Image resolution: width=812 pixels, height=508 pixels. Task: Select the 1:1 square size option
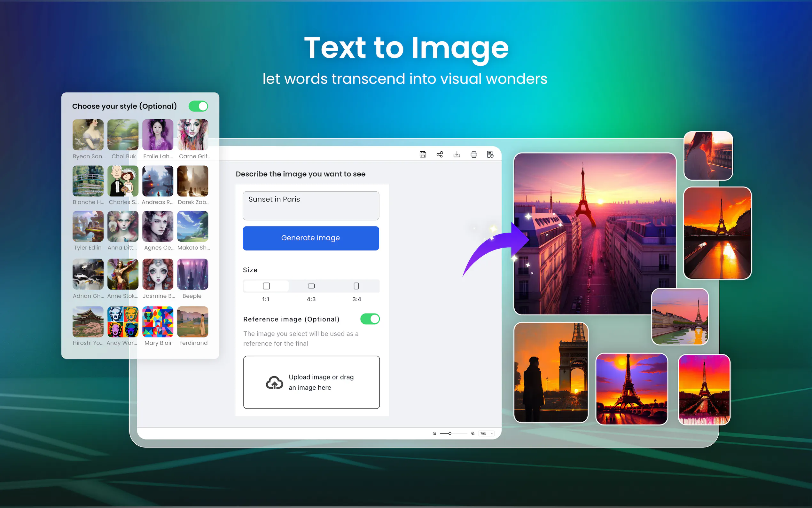point(266,286)
